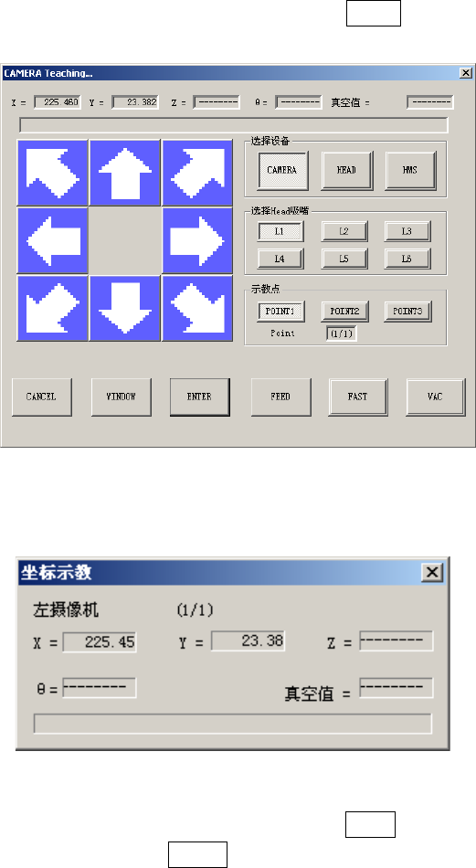The width and height of the screenshot is (476, 868).
Task: Select teaching POINT3
Action: tap(407, 311)
